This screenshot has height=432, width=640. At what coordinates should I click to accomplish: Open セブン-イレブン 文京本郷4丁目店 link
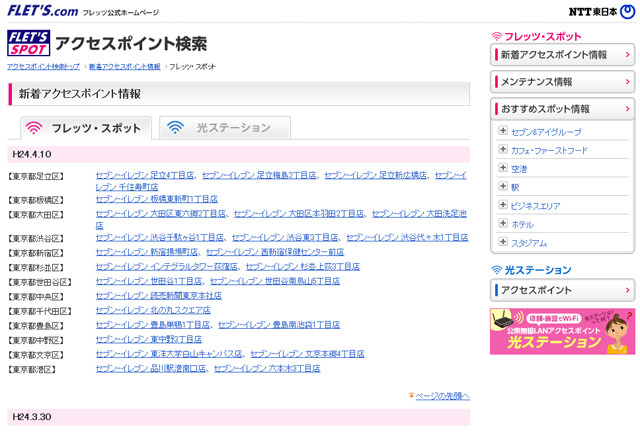[x=307, y=354]
